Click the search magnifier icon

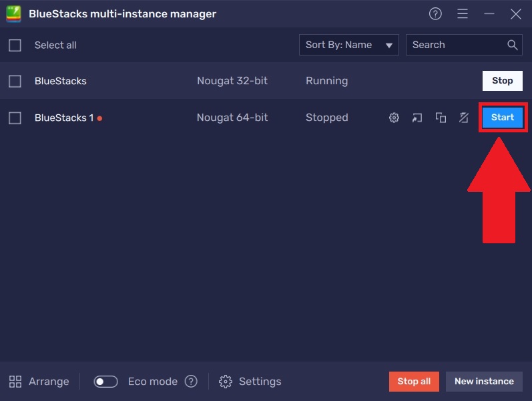click(513, 45)
